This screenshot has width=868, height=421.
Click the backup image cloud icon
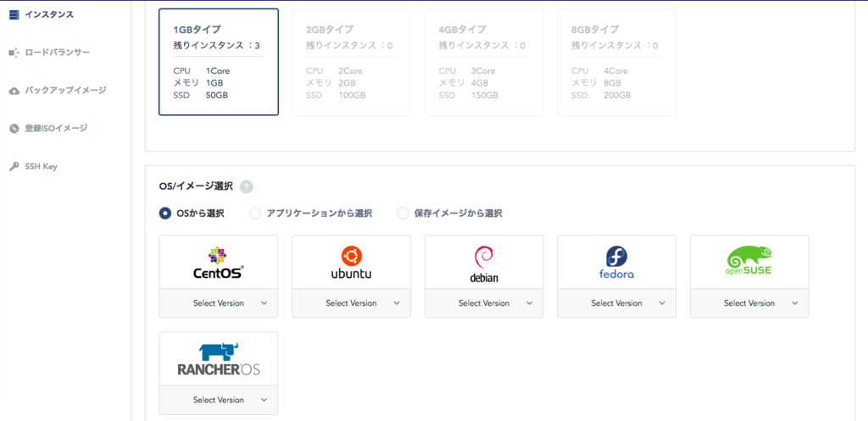tap(14, 90)
